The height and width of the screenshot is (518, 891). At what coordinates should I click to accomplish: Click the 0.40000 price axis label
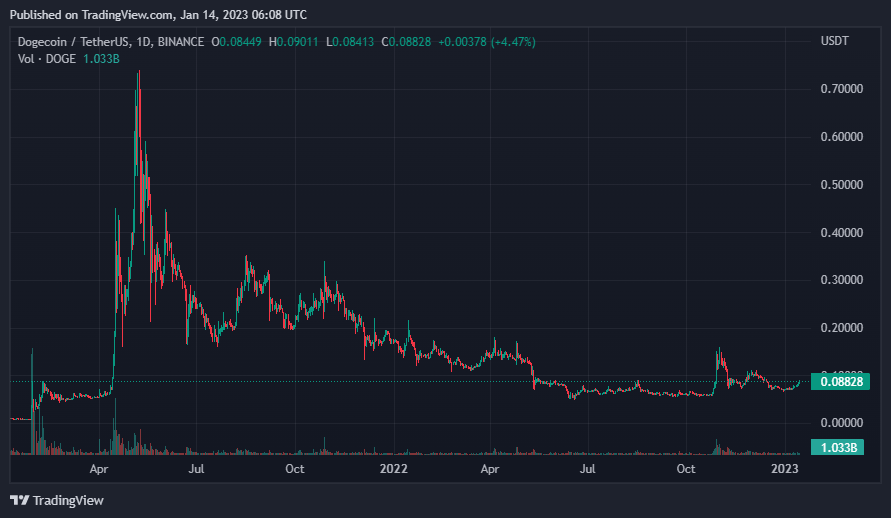pyautogui.click(x=842, y=233)
